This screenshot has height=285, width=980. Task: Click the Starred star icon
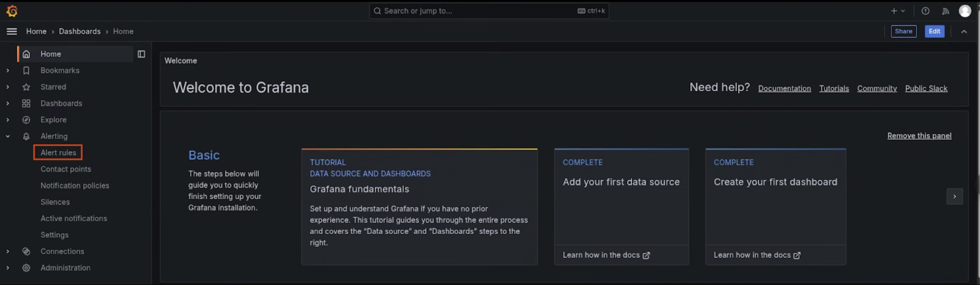26,87
